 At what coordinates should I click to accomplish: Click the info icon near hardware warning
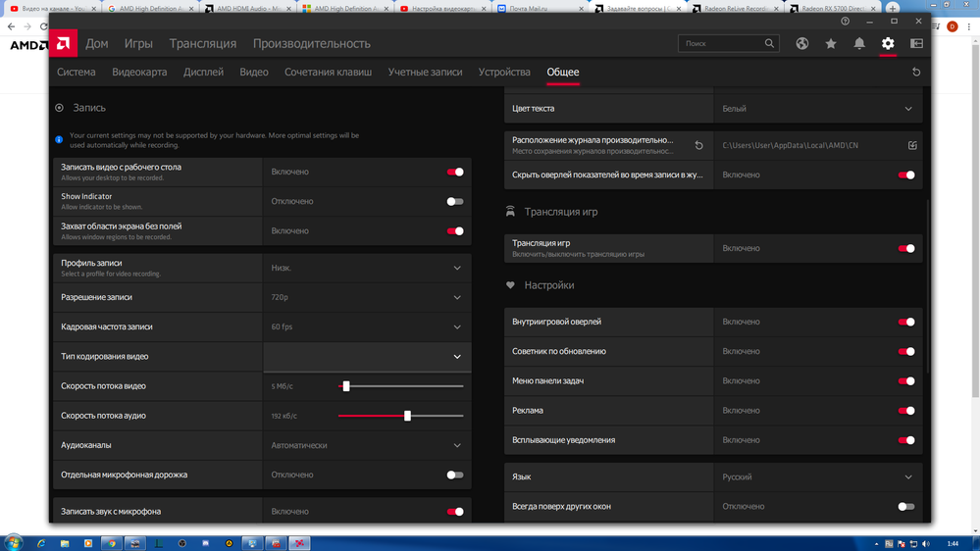pos(59,139)
